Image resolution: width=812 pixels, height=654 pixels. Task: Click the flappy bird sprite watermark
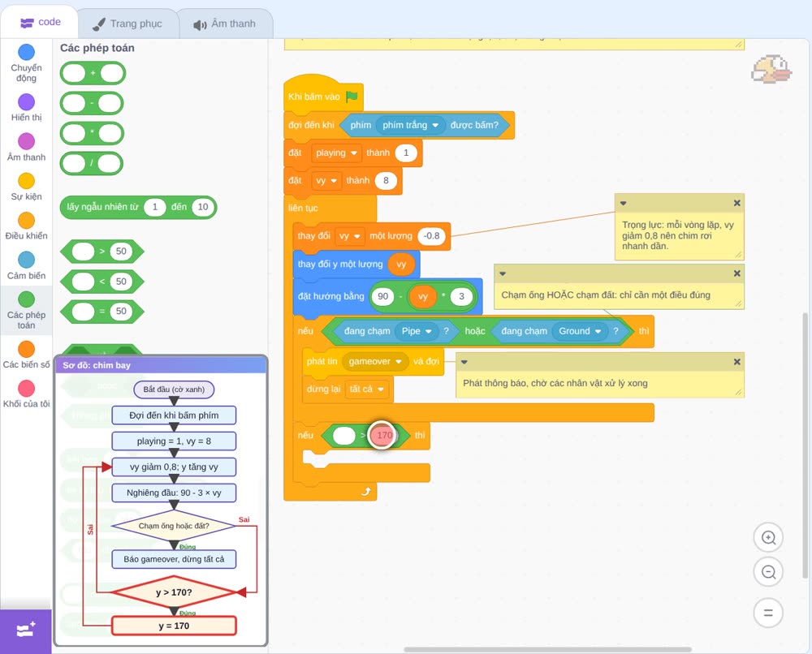pyautogui.click(x=771, y=69)
